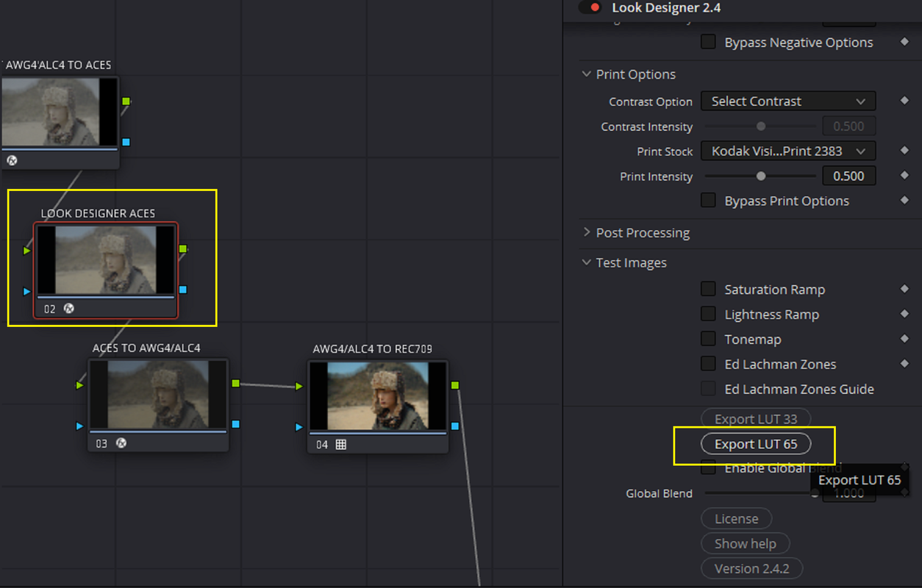922x588 pixels.
Task: Click the Show help button
Action: pos(746,544)
